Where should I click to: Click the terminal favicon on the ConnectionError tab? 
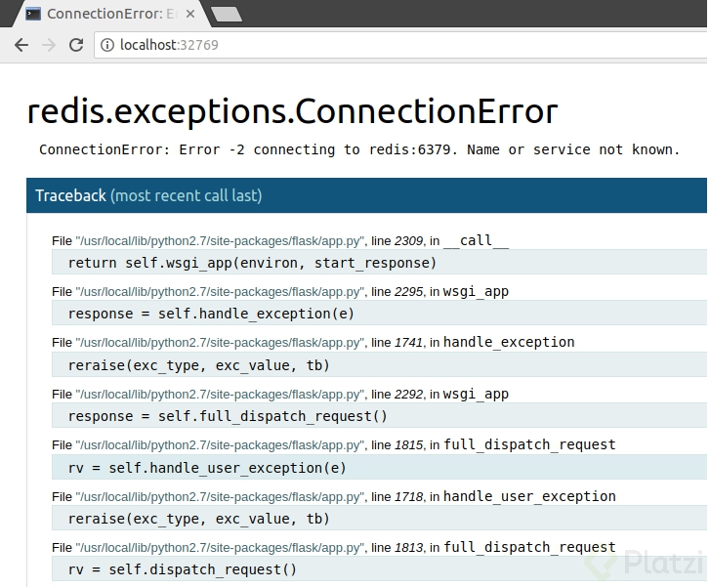(x=33, y=14)
